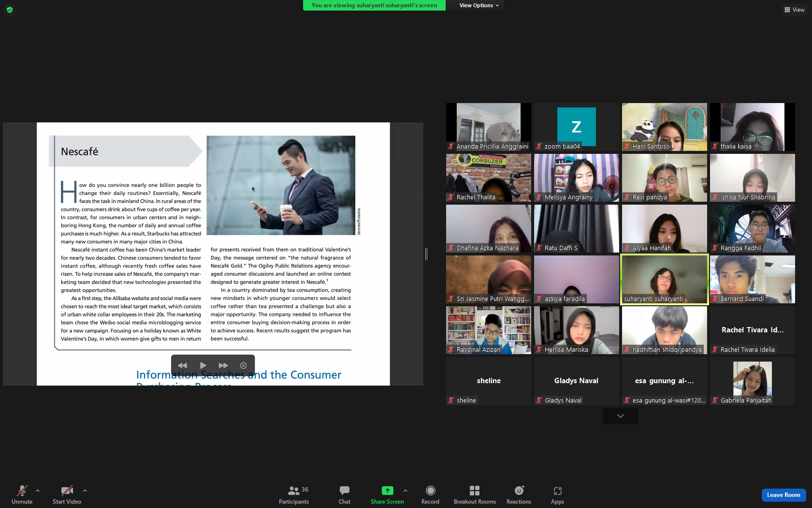Select esa gunung al-wasi's participant tile

click(x=665, y=381)
